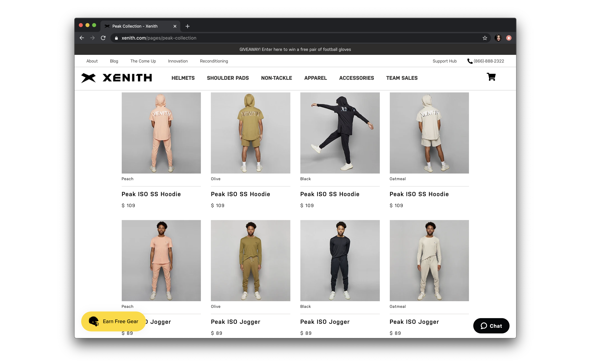Click the Earn Free Gear button

click(x=113, y=321)
